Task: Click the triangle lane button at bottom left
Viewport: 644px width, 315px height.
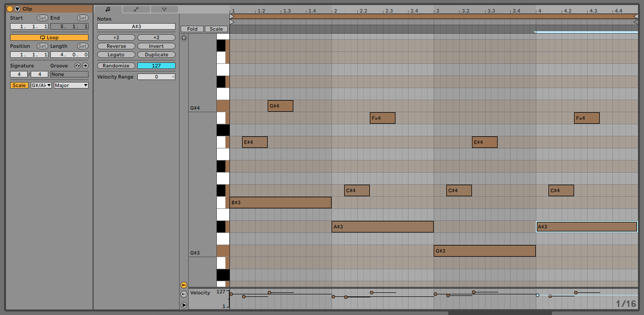Action: (x=184, y=305)
